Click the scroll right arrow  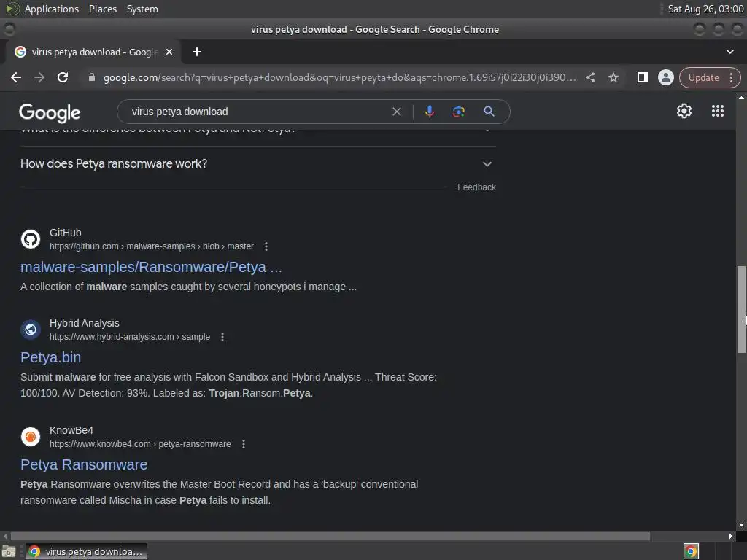coord(731,536)
